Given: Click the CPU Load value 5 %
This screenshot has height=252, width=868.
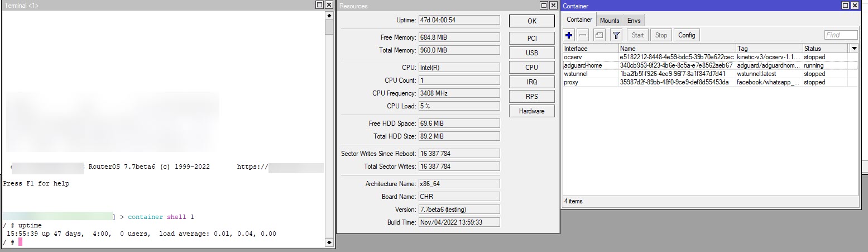Looking at the screenshot, I should point(459,106).
